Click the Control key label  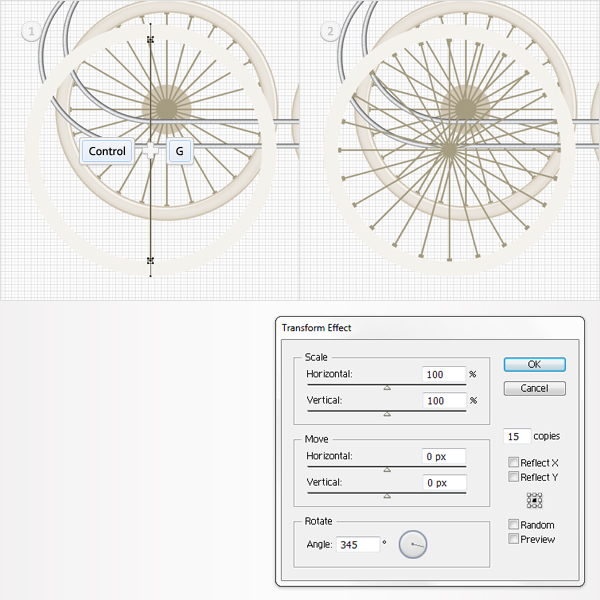click(107, 151)
